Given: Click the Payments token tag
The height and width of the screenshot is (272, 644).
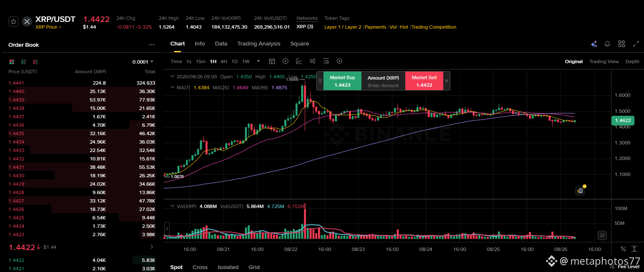Looking at the screenshot, I should point(375,27).
